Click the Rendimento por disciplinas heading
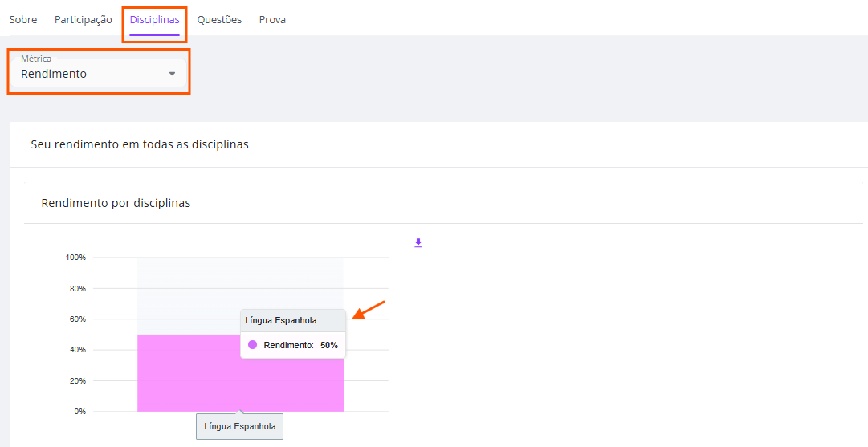868x447 pixels. point(116,204)
